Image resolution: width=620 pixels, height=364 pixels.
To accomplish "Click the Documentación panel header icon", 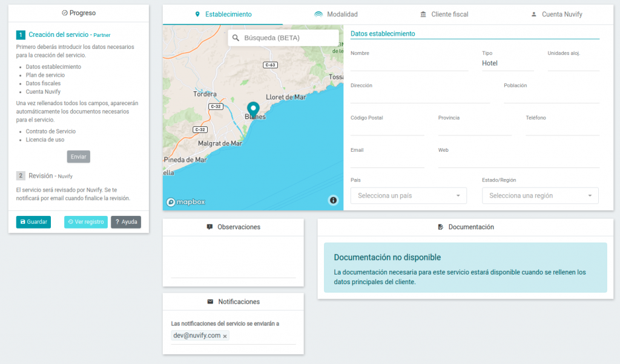I will (441, 227).
